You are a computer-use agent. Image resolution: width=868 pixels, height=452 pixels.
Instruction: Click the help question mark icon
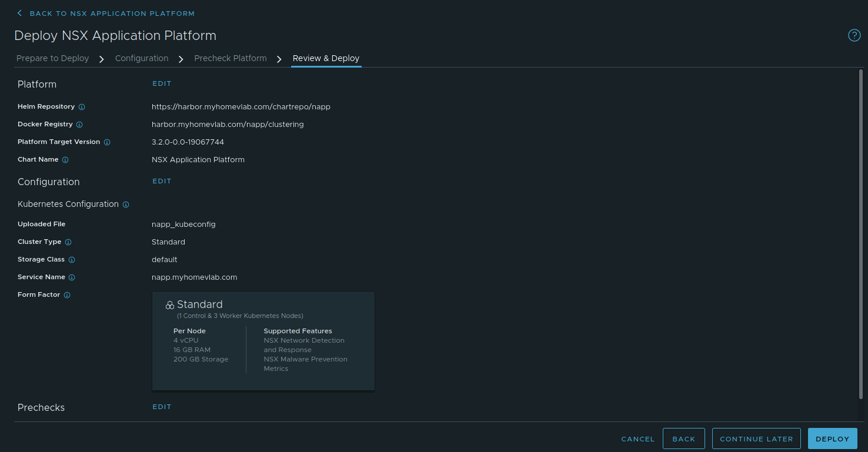(854, 36)
